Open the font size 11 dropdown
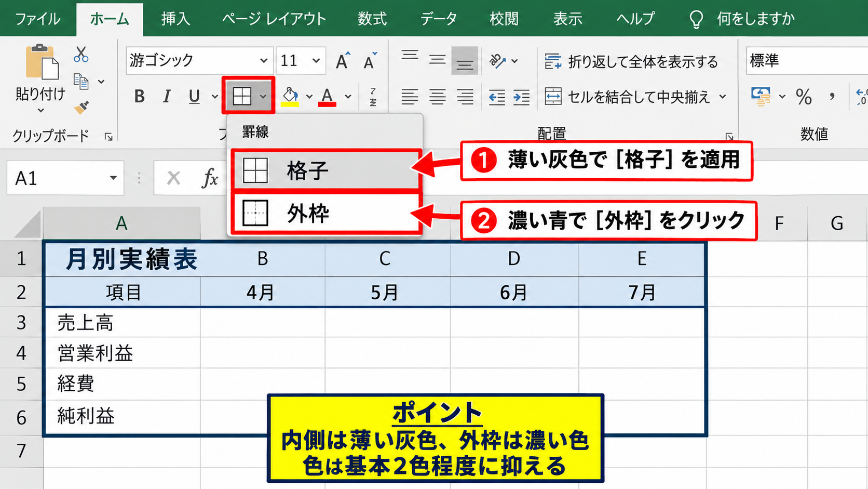 coord(316,61)
